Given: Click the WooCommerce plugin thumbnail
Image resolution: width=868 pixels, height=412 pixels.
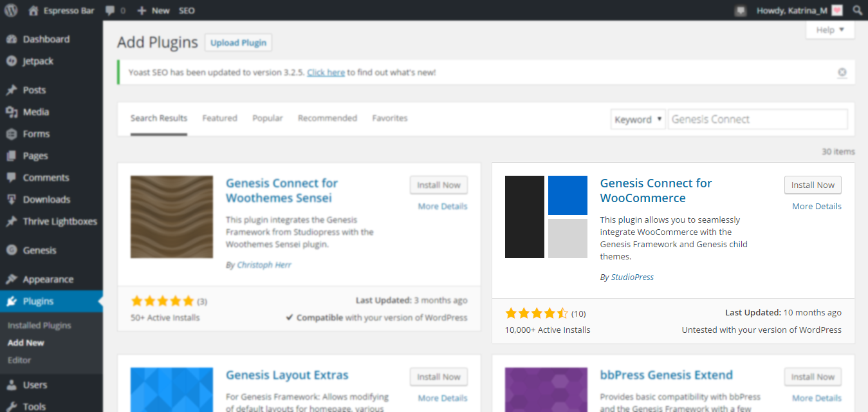Looking at the screenshot, I should [x=546, y=217].
